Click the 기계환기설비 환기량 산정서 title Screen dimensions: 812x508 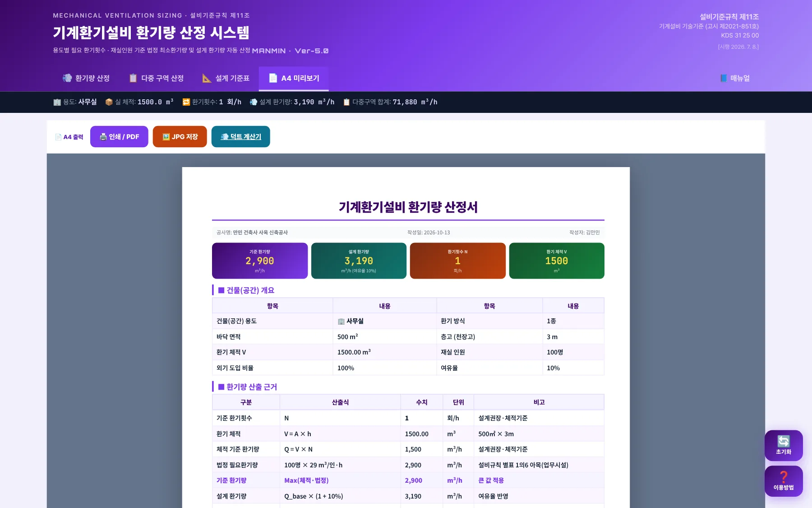(408, 207)
